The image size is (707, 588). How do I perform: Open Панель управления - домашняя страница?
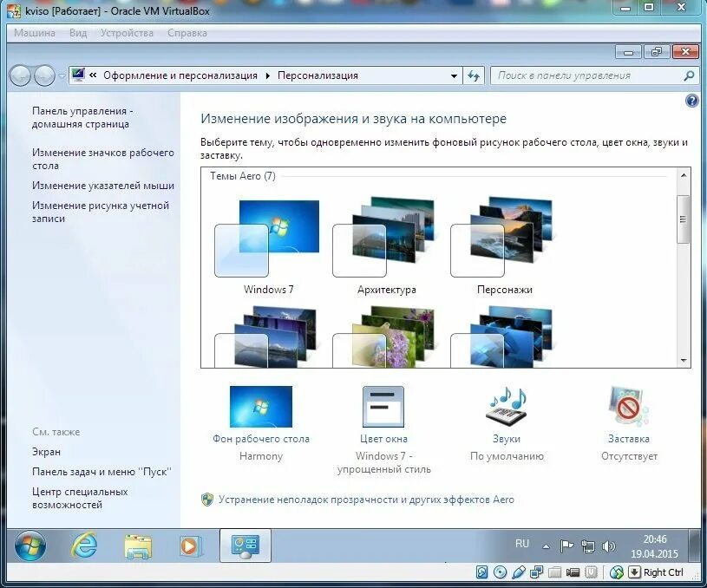click(82, 117)
